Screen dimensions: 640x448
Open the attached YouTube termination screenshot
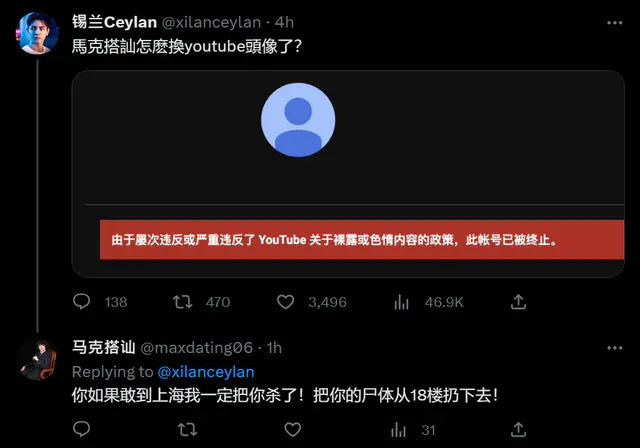point(348,174)
